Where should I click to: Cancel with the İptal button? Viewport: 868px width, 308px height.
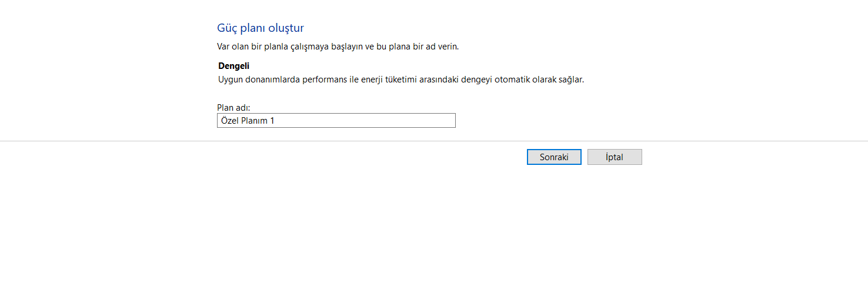click(x=615, y=157)
